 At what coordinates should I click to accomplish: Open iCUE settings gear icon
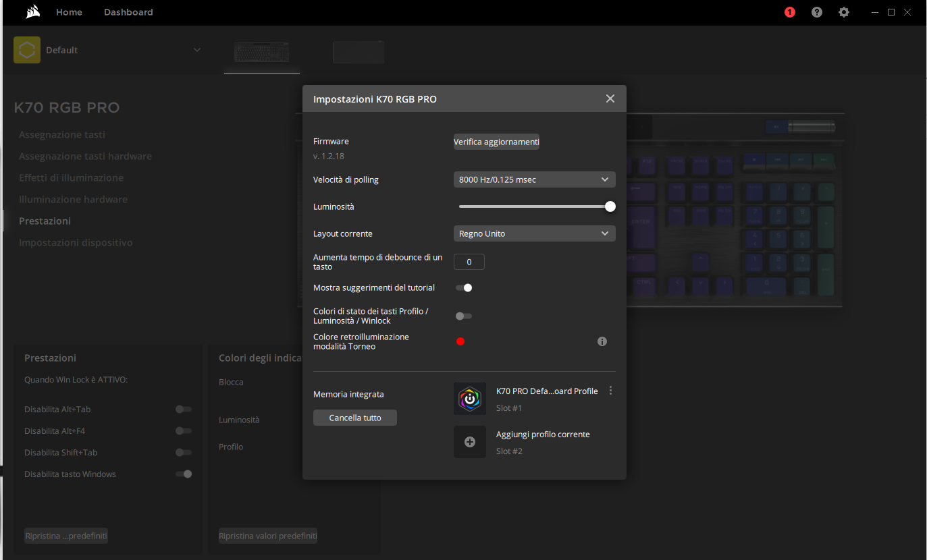[x=844, y=12]
